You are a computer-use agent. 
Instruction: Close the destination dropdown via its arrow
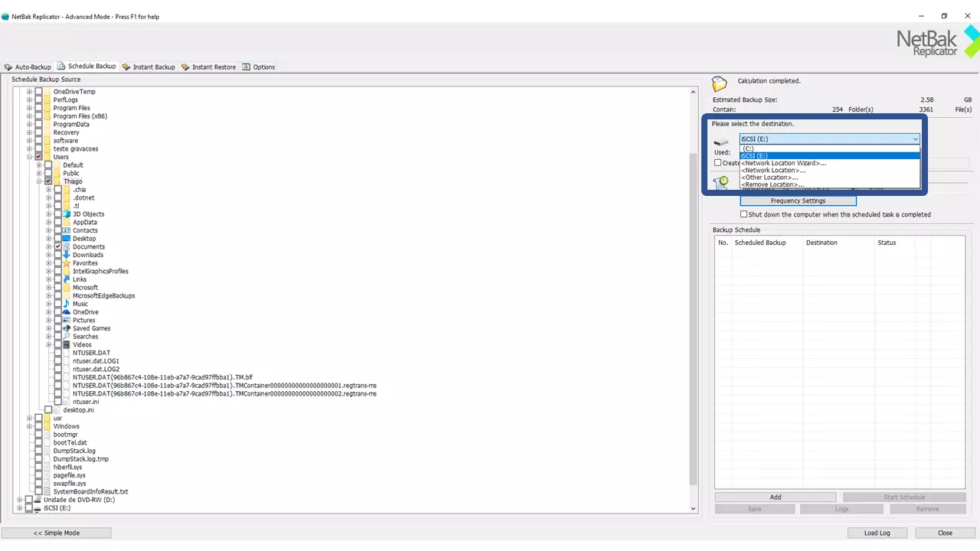pos(915,139)
